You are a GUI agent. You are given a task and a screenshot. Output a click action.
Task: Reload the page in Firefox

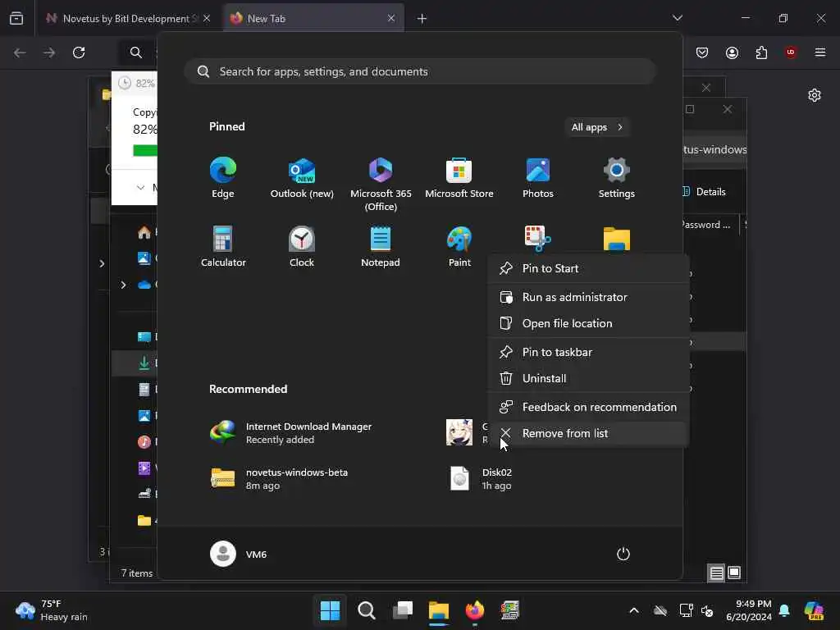79,52
